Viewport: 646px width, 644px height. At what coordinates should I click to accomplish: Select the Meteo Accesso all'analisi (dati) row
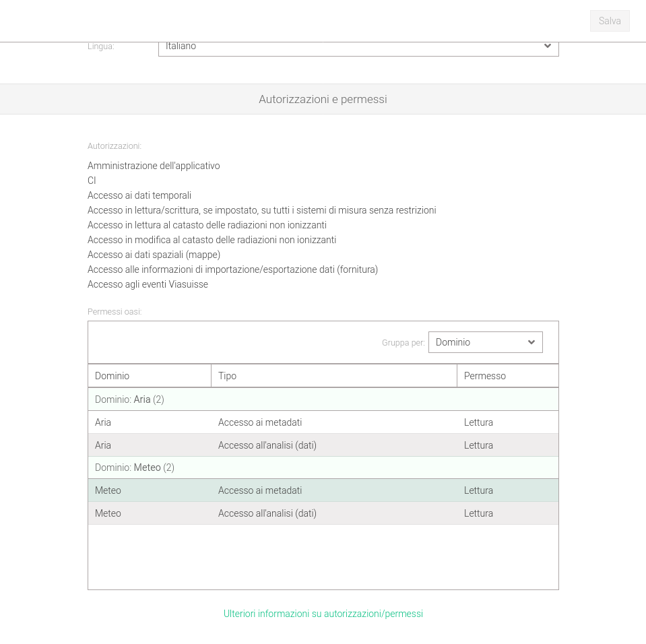coord(267,513)
